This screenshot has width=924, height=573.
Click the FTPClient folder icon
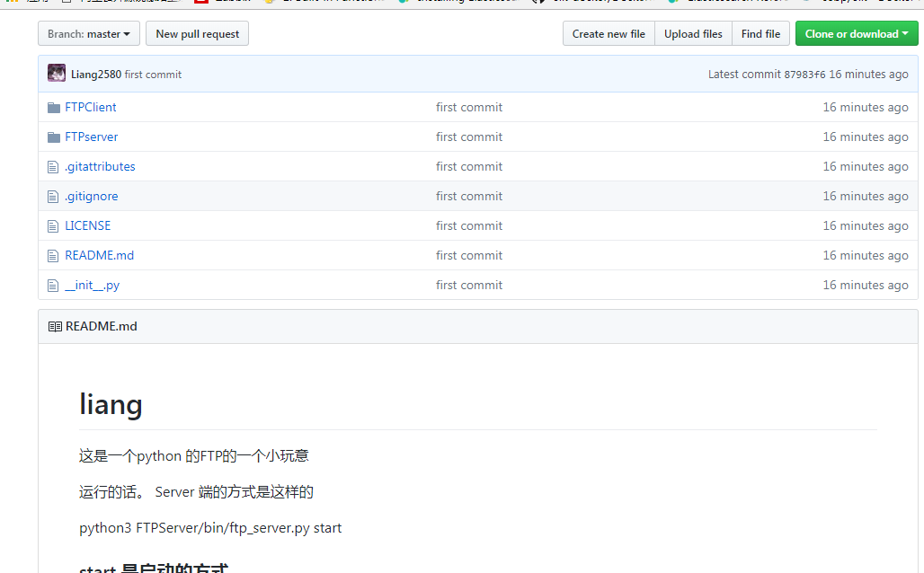(x=54, y=107)
